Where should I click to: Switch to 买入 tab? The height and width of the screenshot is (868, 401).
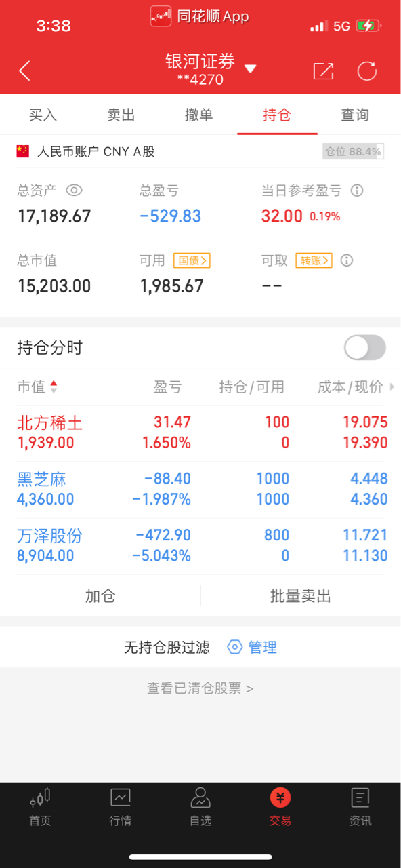pos(43,115)
